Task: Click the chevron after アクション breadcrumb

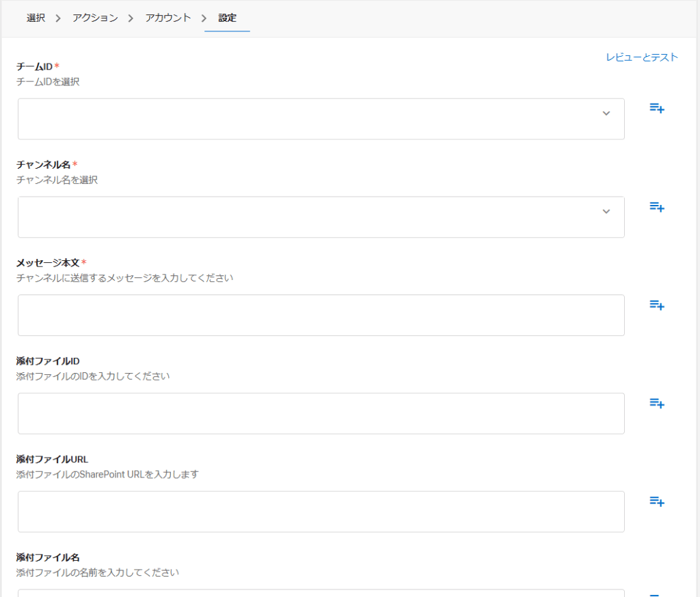Action: 131,18
